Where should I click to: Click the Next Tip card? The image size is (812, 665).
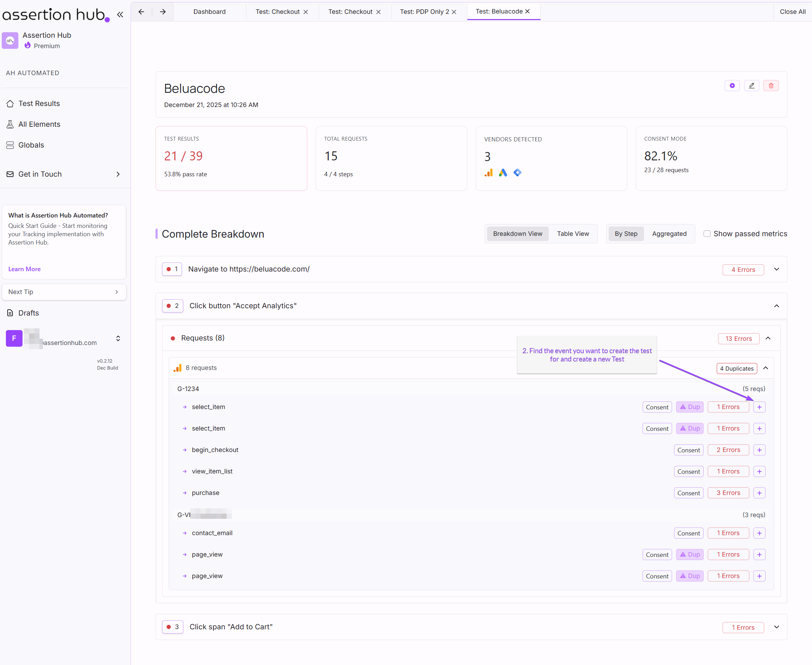point(64,292)
